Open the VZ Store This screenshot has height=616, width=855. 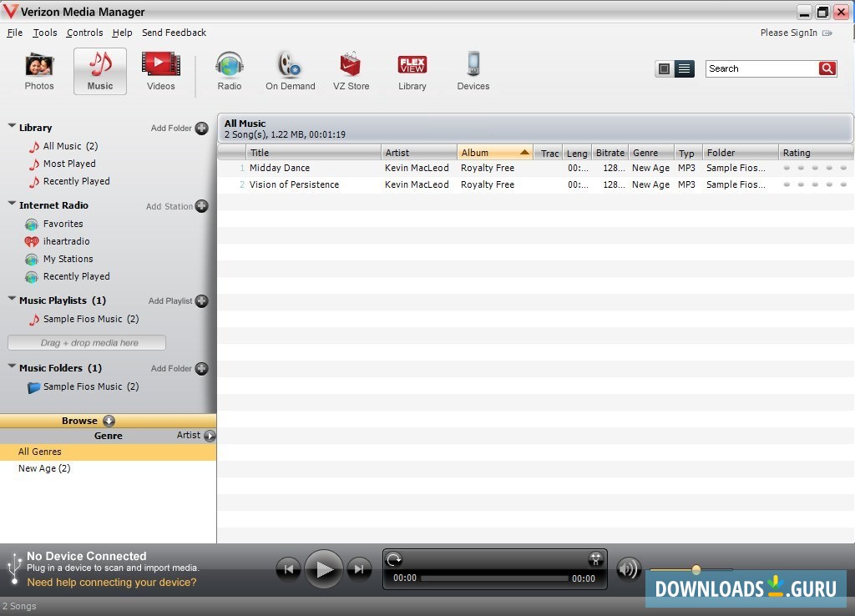[352, 71]
